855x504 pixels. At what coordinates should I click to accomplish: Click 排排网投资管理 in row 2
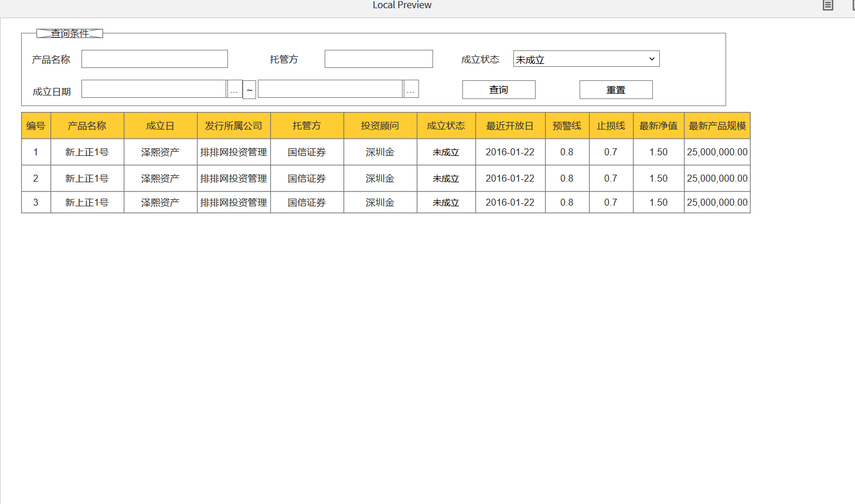pyautogui.click(x=234, y=178)
